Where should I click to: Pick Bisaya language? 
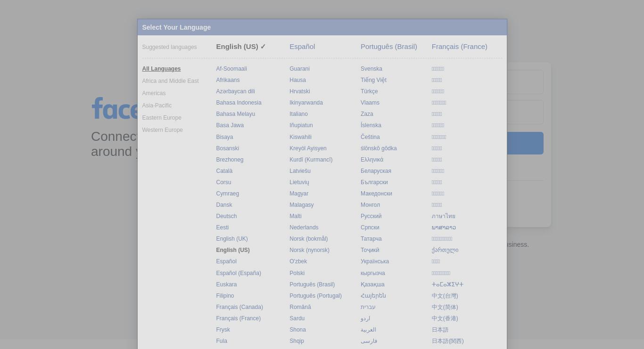[x=224, y=137]
